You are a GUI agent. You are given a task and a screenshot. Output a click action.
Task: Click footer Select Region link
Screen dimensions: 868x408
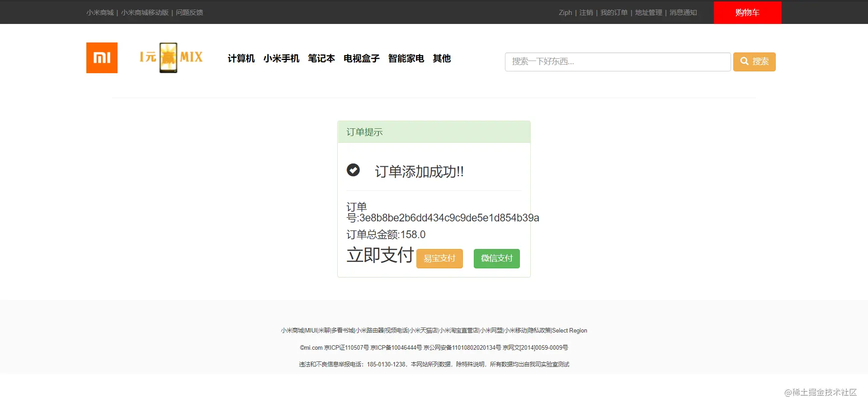[570, 331]
